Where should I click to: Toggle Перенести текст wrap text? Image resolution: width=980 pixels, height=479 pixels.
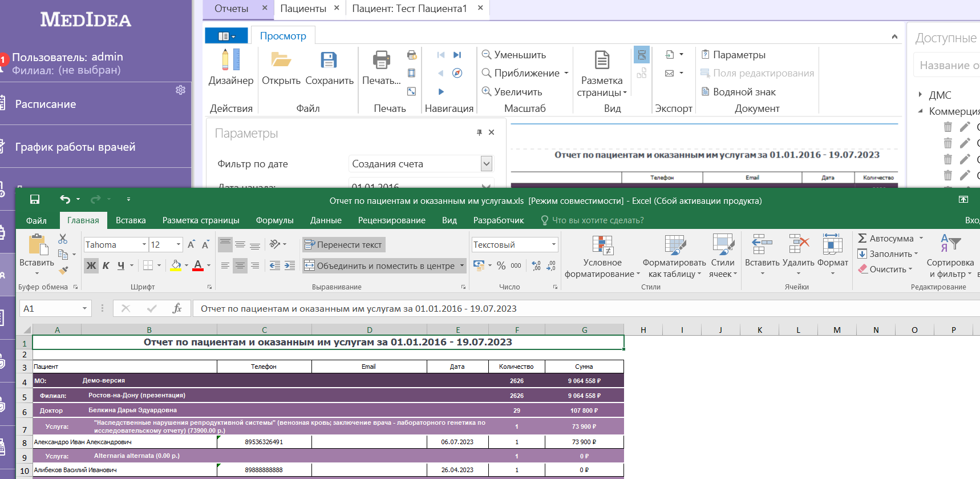pos(343,244)
